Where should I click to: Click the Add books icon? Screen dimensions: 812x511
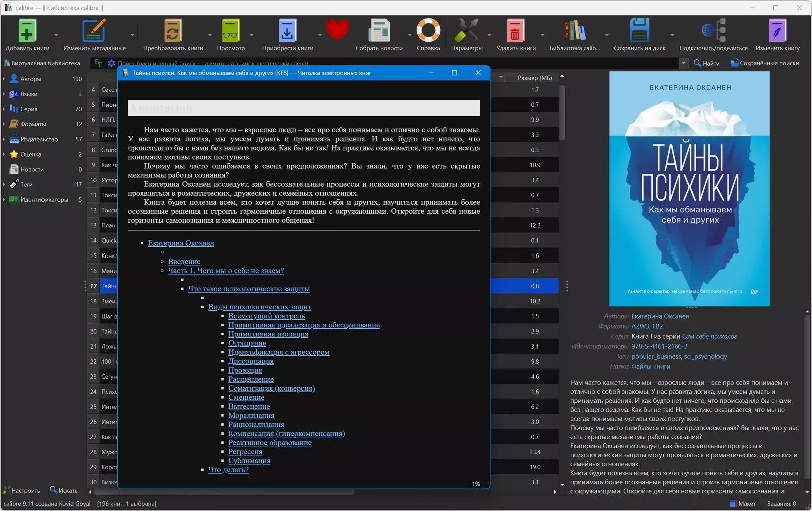point(27,31)
